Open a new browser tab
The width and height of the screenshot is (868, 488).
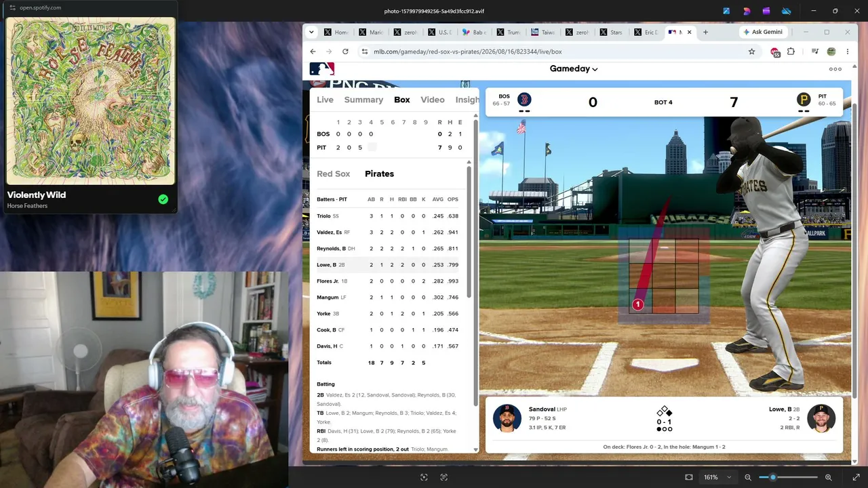tap(705, 32)
